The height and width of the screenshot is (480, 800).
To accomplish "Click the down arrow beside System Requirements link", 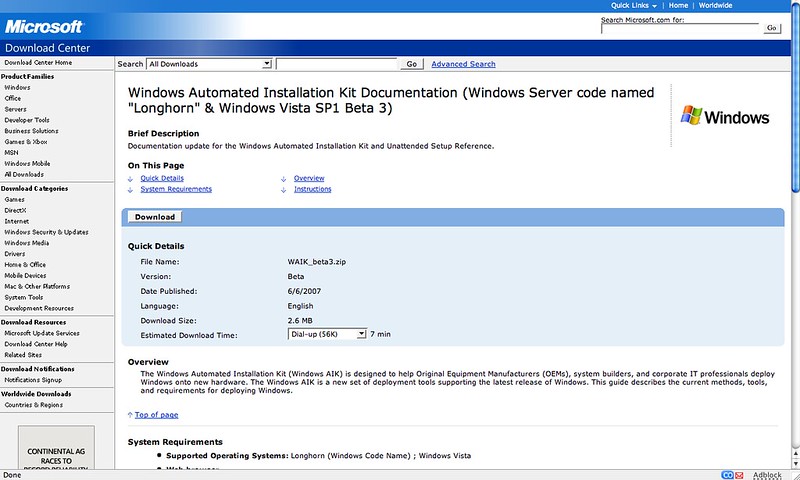I will coord(130,190).
